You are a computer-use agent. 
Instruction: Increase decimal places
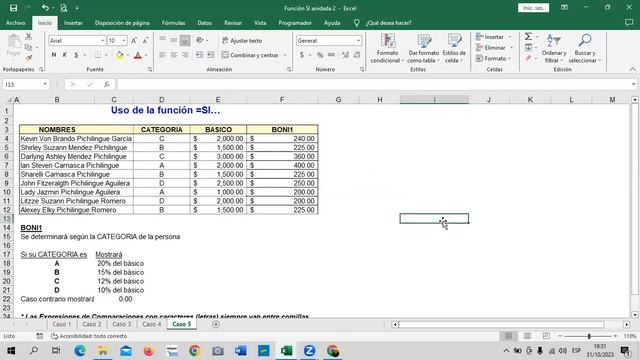[346, 55]
